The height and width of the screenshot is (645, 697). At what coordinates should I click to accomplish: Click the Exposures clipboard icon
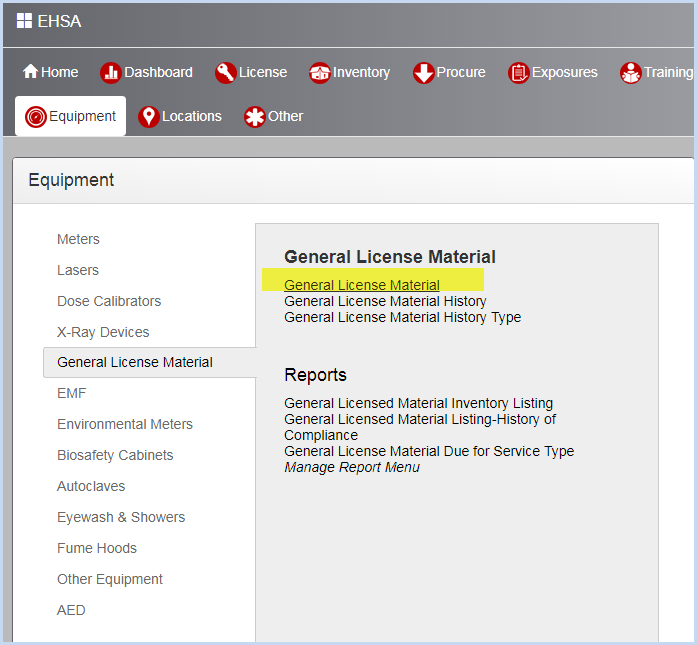coord(519,72)
